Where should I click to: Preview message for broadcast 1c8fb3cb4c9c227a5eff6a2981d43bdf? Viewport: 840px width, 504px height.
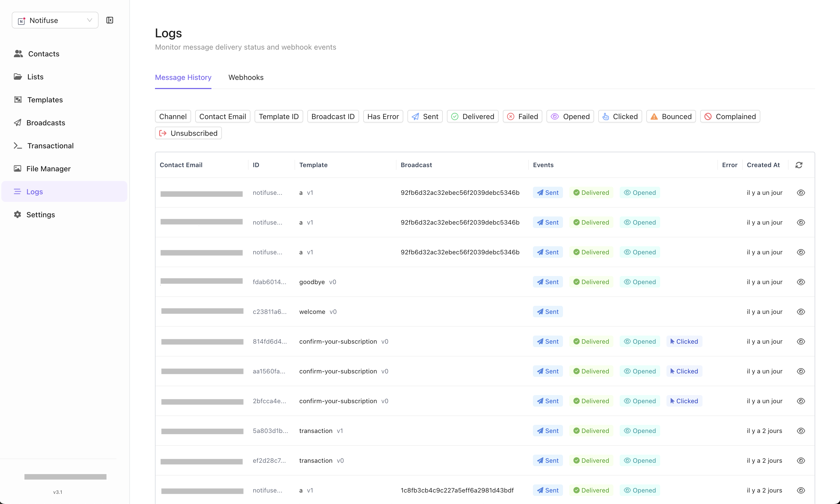point(801,490)
